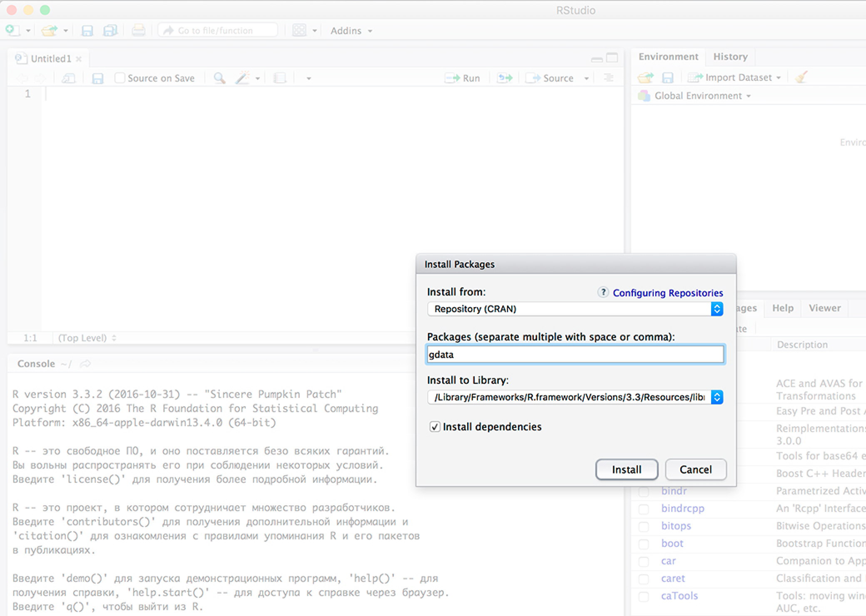Click the Find/Replace magnifier icon

click(x=219, y=78)
